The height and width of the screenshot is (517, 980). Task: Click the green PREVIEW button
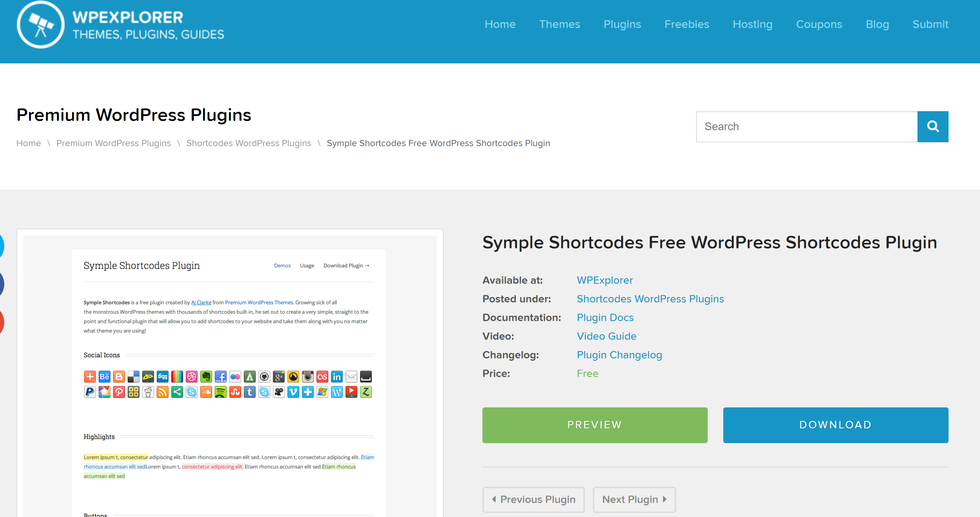[x=594, y=425]
